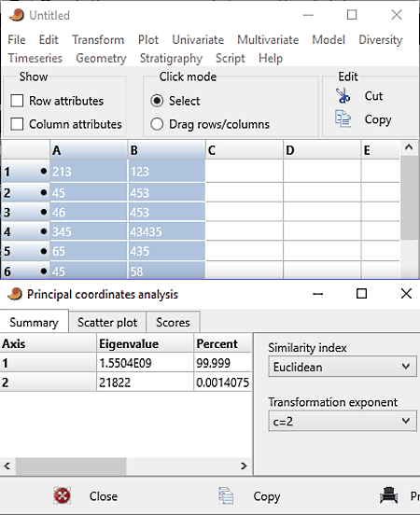The height and width of the screenshot is (515, 420).
Task: Enable the Column attributes checkbox
Action: click(17, 124)
